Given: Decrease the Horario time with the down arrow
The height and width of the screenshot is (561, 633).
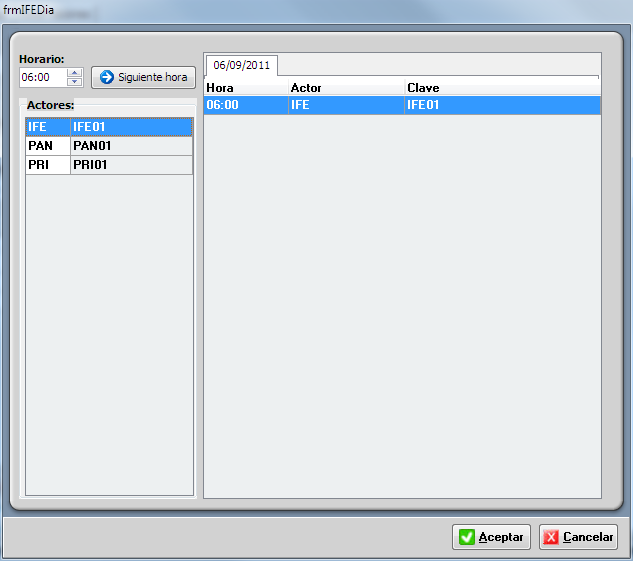Looking at the screenshot, I should click(x=74, y=81).
